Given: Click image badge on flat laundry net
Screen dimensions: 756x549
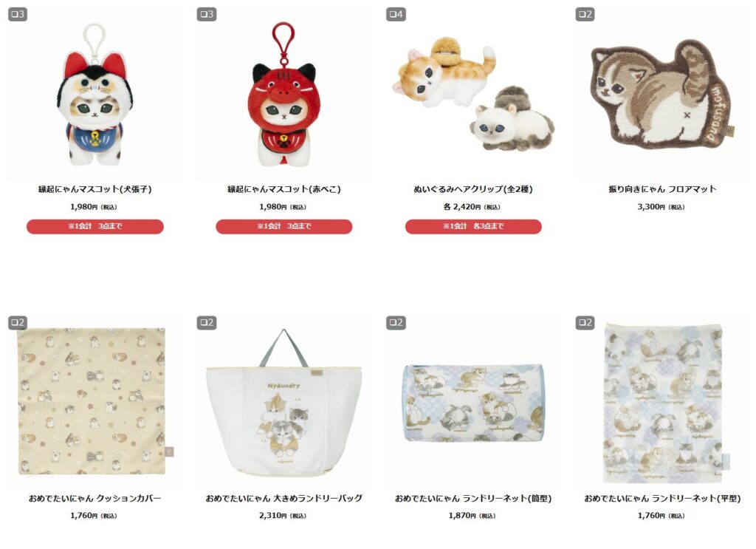Looking at the screenshot, I should point(585,322).
